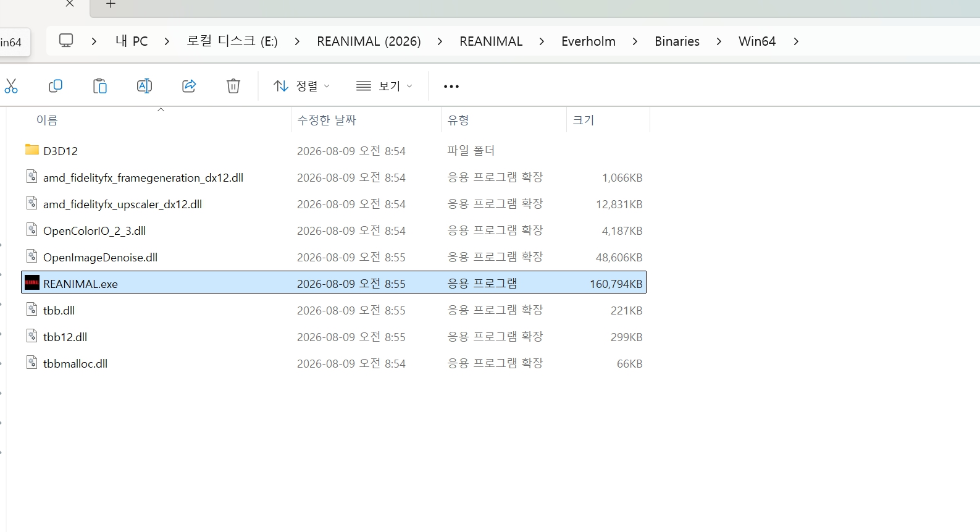Click Win64 breadcrumb segment
The image size is (980, 532).
(757, 41)
